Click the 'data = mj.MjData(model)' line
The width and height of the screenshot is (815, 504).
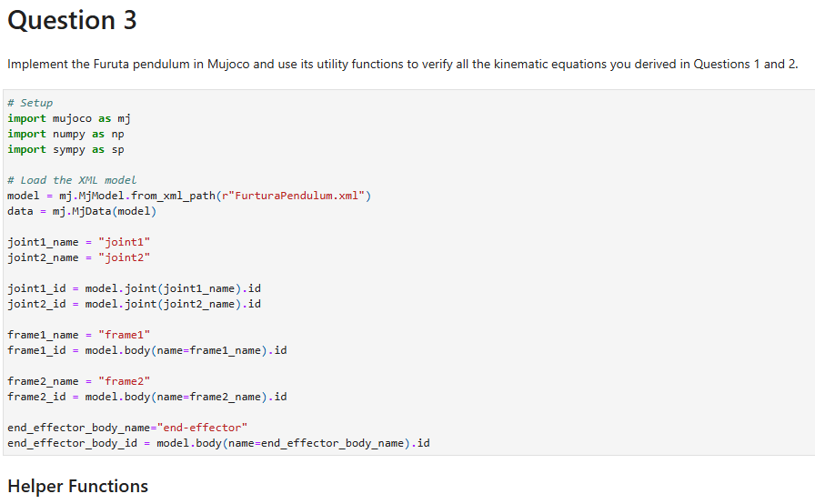(x=82, y=211)
